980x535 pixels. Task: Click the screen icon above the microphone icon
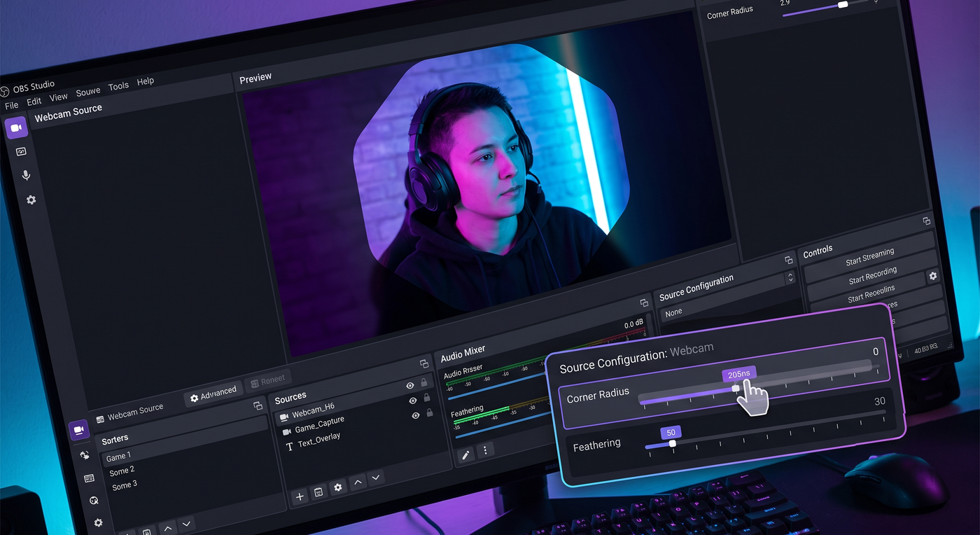tap(21, 151)
